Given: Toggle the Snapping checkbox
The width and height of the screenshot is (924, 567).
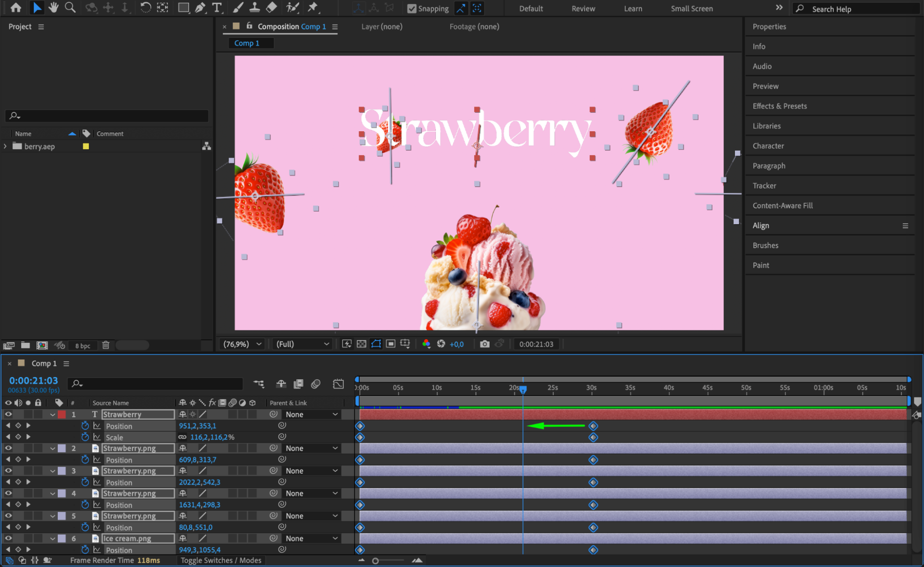Looking at the screenshot, I should [411, 8].
